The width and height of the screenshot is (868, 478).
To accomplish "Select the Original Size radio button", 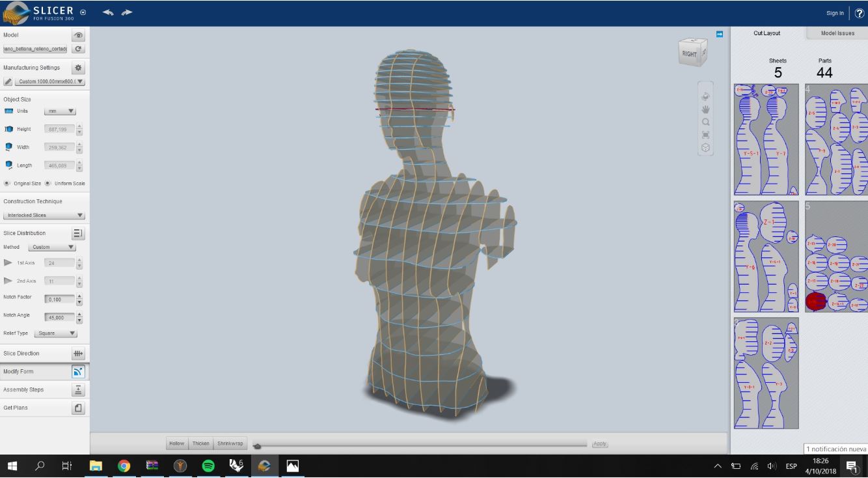I will click(x=7, y=184).
